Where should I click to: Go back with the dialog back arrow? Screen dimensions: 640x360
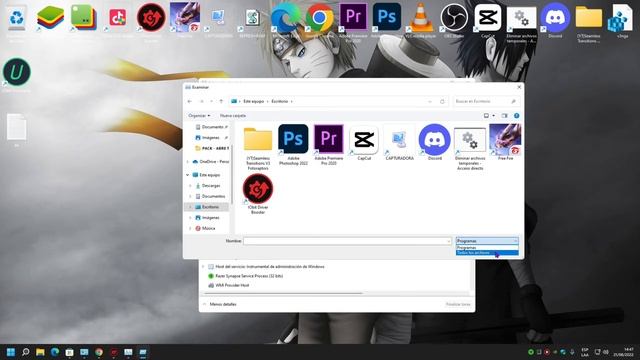[190, 101]
